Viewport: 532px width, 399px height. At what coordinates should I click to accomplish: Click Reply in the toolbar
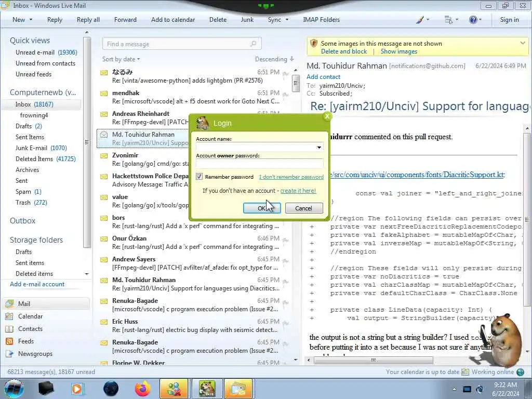[x=55, y=20]
